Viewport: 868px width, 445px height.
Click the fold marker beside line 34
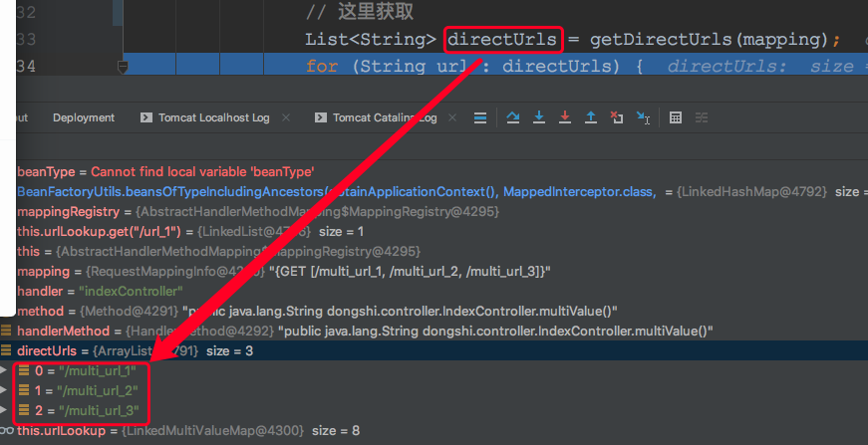click(123, 68)
